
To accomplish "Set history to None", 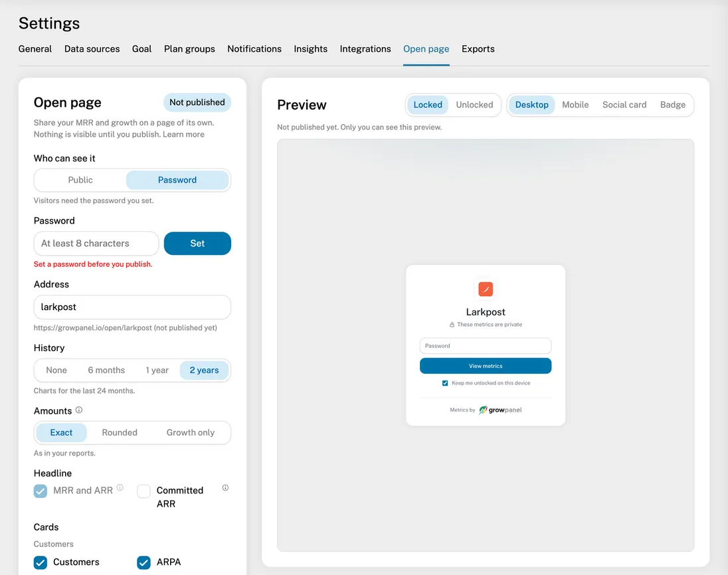I will (56, 370).
